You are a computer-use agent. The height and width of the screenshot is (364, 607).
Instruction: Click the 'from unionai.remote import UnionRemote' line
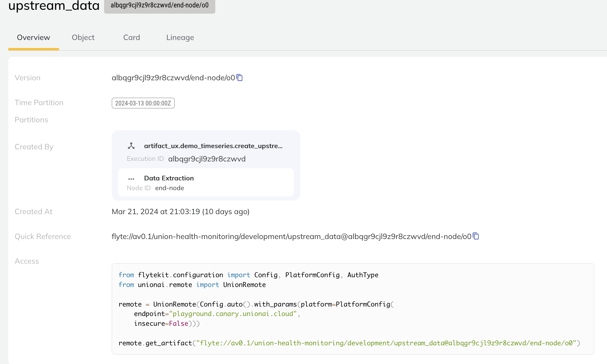[192, 285]
